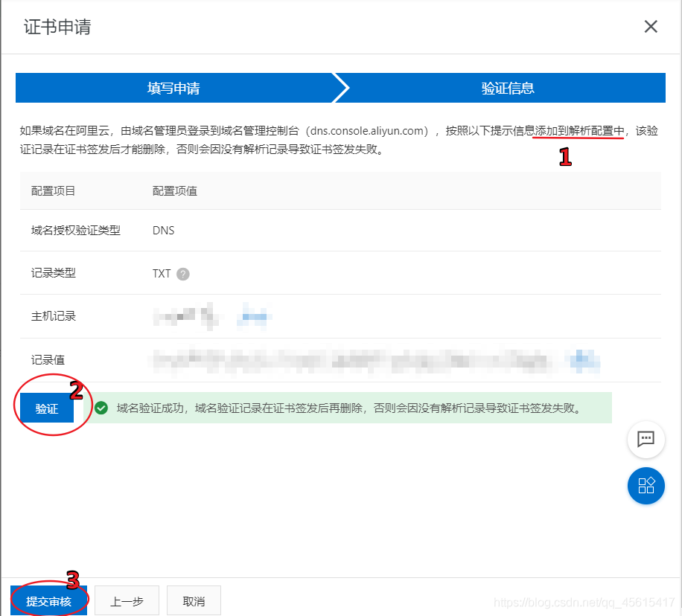Click the 验证 button
682x616 pixels.
point(47,408)
